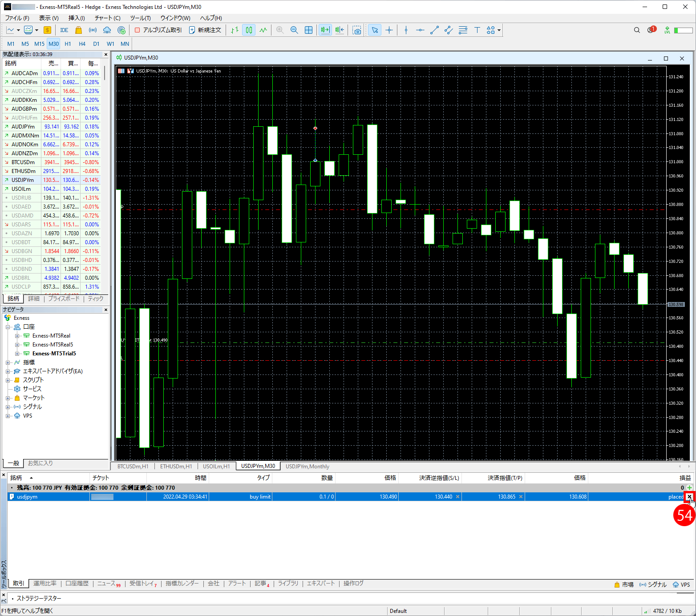Select the H1 timeframe button

point(68,44)
